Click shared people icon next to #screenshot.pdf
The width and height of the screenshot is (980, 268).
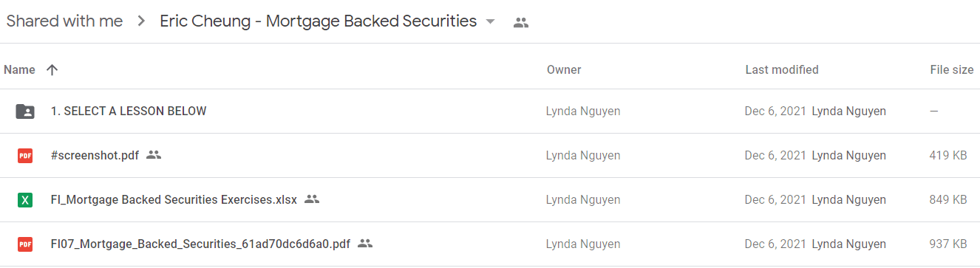154,155
